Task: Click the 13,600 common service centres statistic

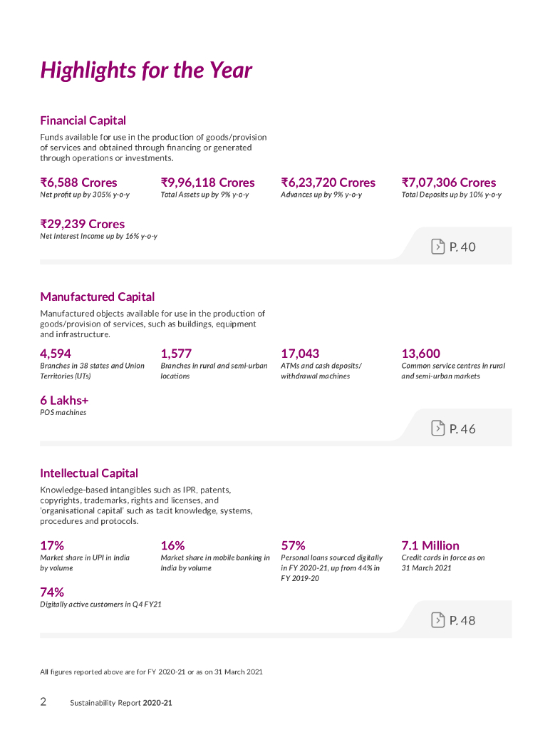Action: click(421, 354)
